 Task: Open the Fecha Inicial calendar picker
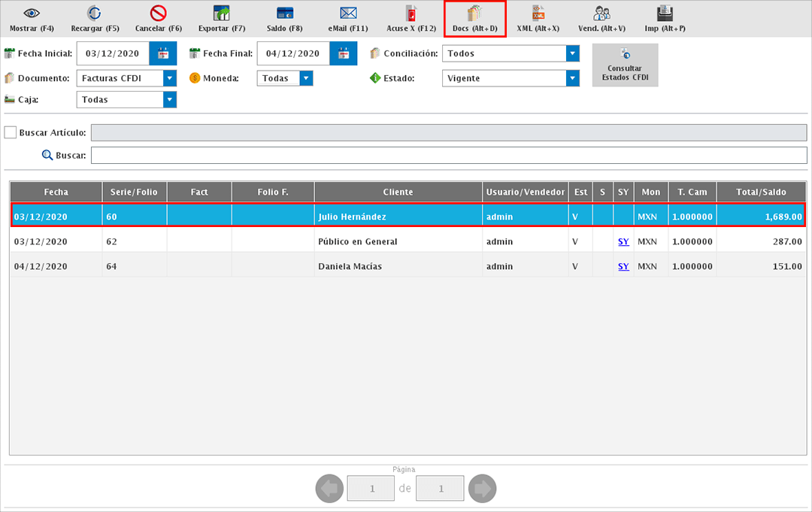click(x=162, y=53)
